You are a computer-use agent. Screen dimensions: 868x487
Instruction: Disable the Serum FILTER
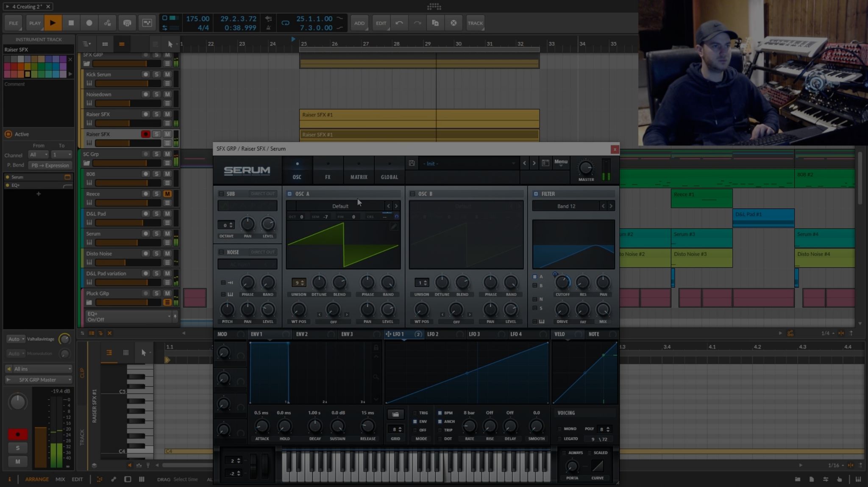(536, 194)
